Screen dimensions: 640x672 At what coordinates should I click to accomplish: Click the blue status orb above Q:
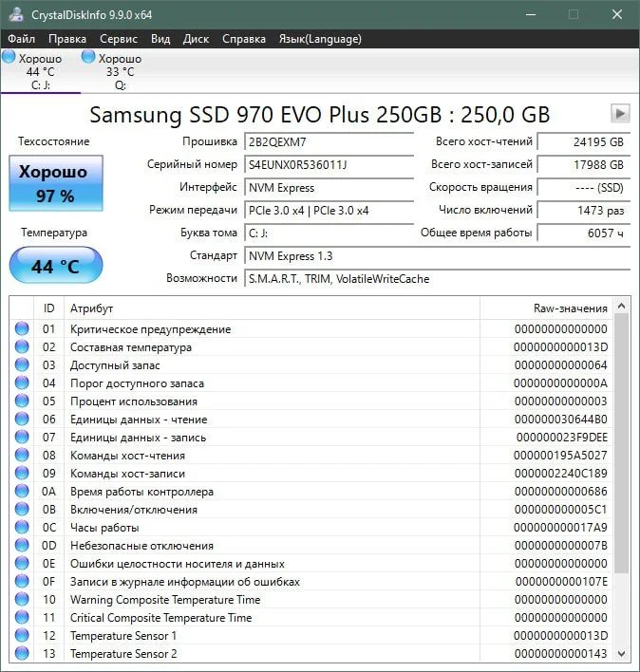(88, 57)
